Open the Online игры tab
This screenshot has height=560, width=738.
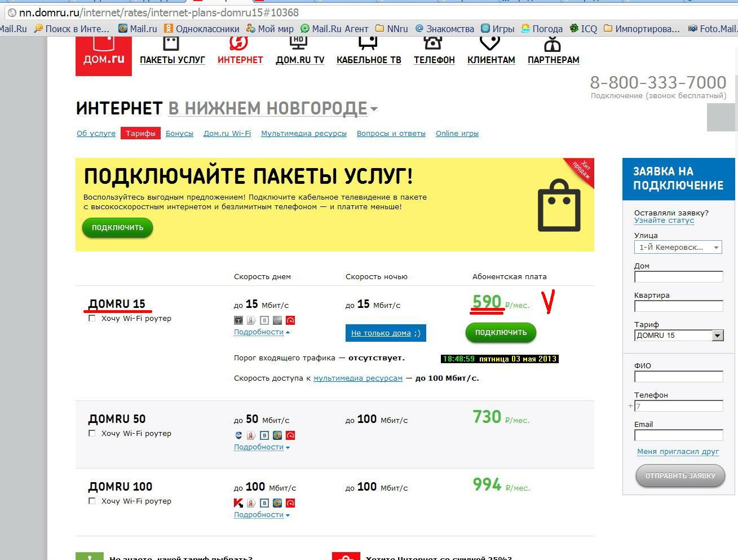coord(457,134)
